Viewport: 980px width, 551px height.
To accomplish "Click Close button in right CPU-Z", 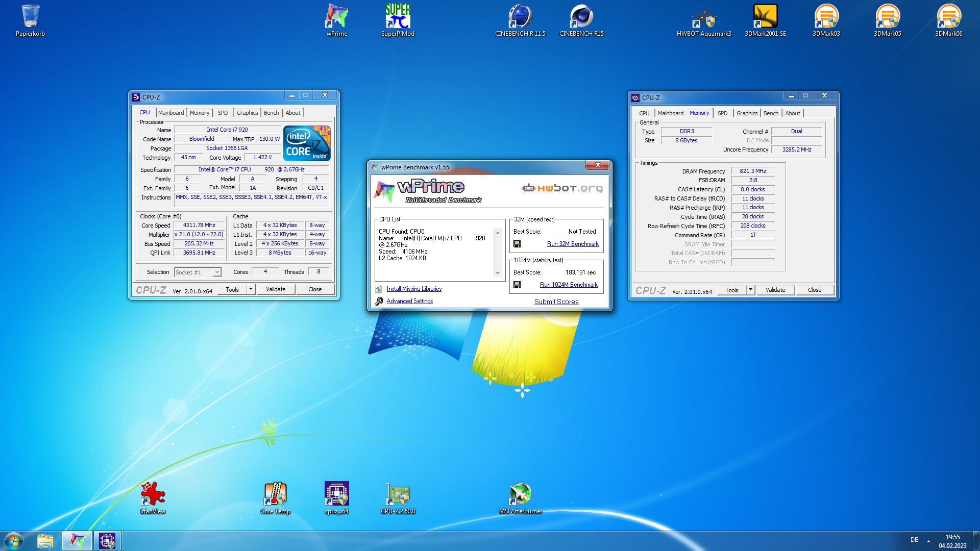I will [815, 290].
